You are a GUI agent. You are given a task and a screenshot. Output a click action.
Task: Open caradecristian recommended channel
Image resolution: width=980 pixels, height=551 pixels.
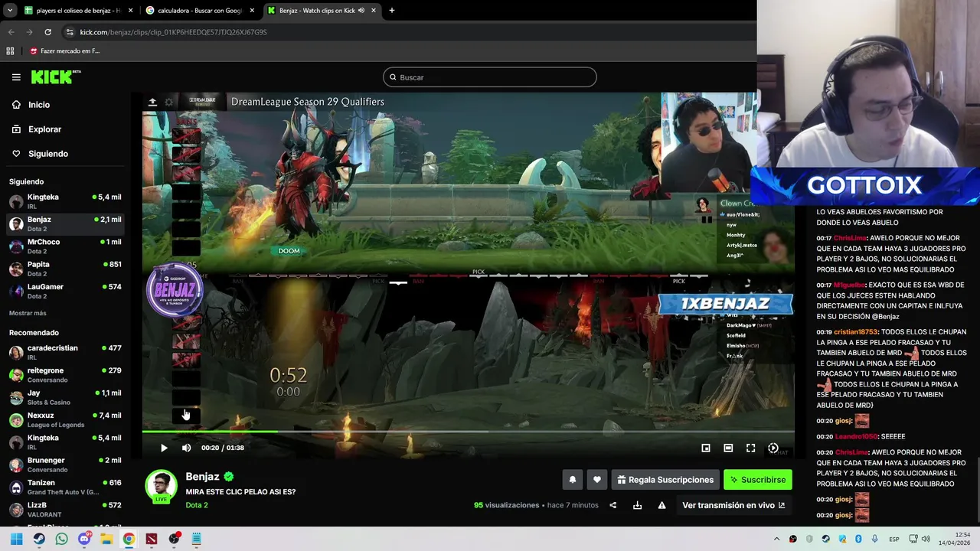[65, 352]
